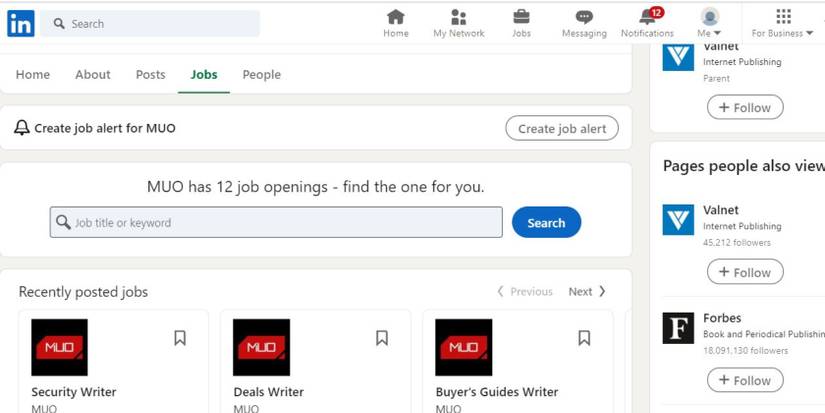Click the Valnet logo under Pages people also viewed
Image resolution: width=825 pixels, height=413 pixels.
coord(678,219)
